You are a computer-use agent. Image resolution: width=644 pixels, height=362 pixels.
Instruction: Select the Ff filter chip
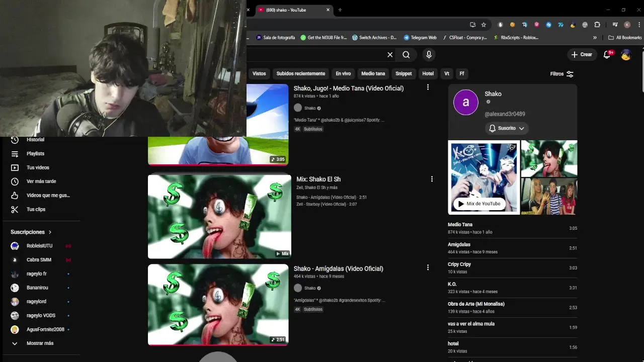pos(462,74)
